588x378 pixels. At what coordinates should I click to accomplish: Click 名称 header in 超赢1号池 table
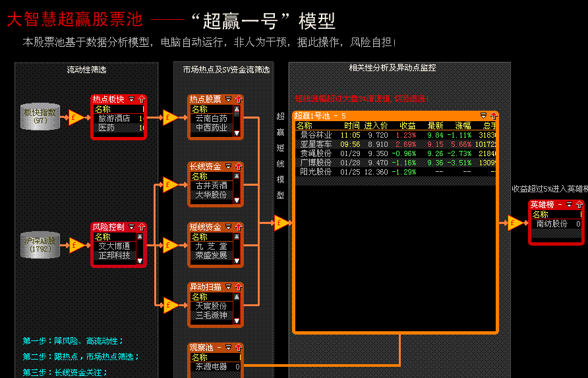tap(304, 126)
